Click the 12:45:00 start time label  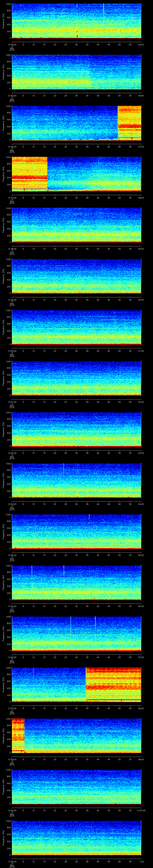coord(12,96)
